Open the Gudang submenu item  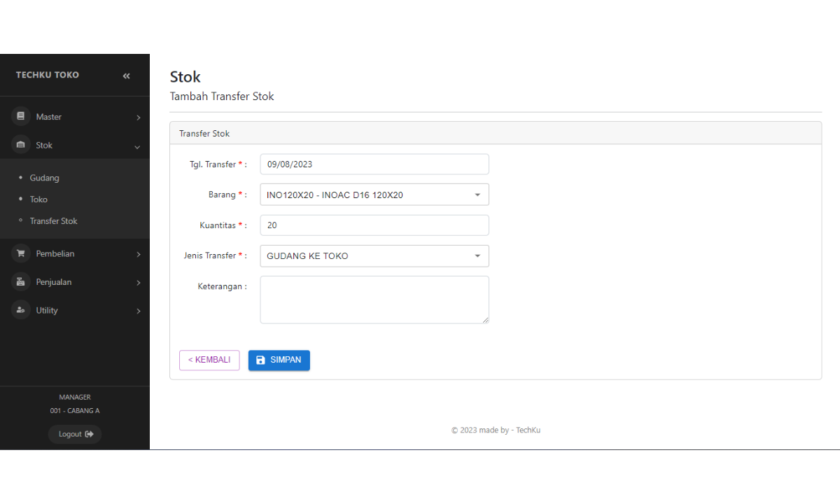[44, 178]
